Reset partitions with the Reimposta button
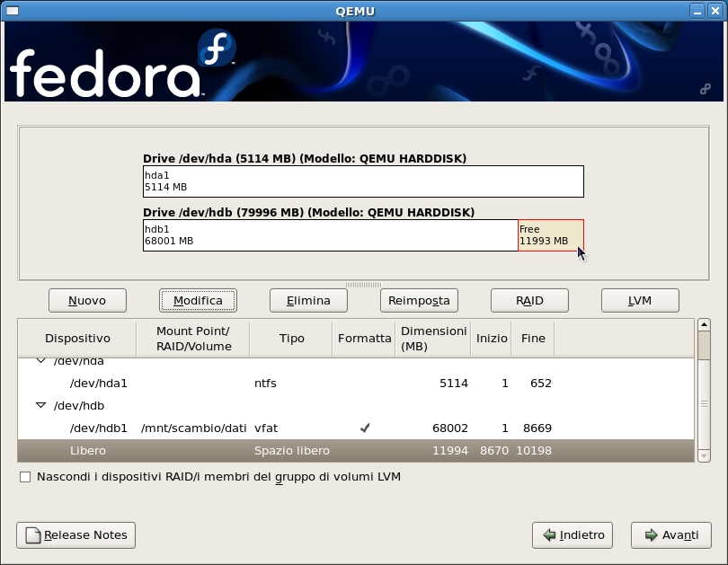728x565 pixels. 419,301
